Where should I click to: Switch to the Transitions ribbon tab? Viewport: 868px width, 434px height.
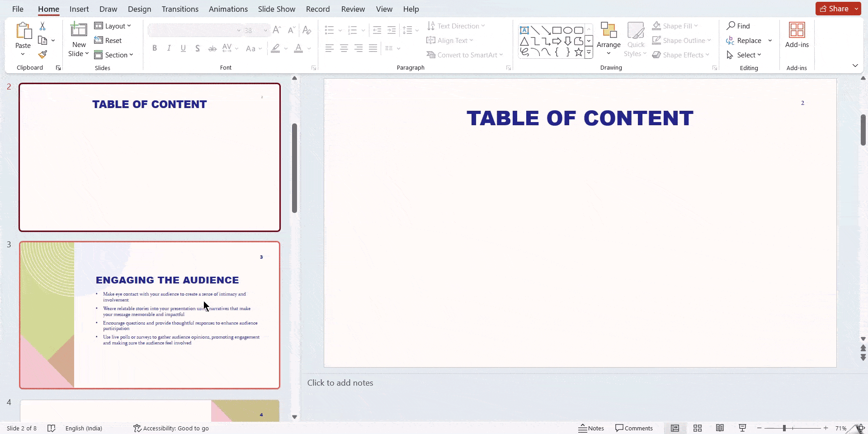click(179, 9)
